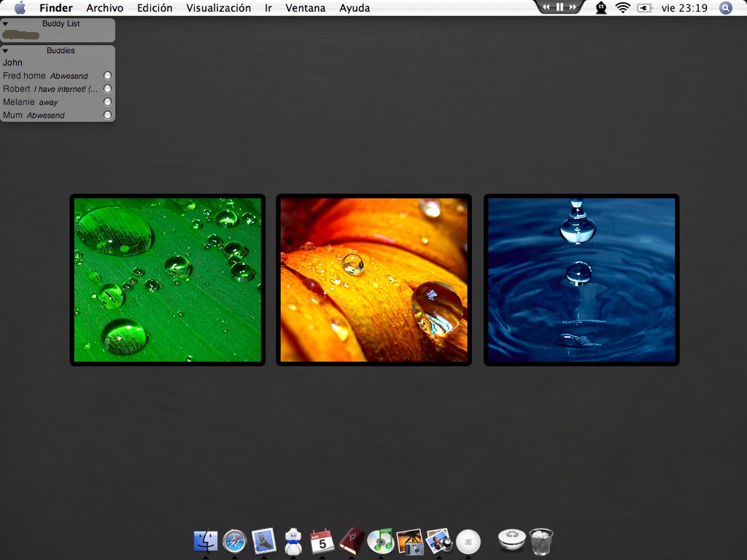Click the status circle beside Robert
Image resolution: width=747 pixels, height=560 pixels.
tap(108, 88)
